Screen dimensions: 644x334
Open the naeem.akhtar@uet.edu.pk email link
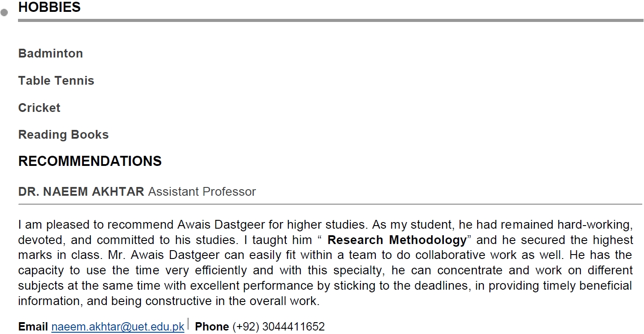118,327
